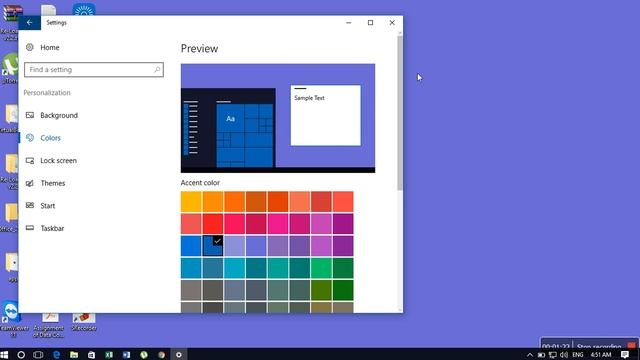Open Task View from the taskbar
The height and width of the screenshot is (360, 640).
(38, 355)
